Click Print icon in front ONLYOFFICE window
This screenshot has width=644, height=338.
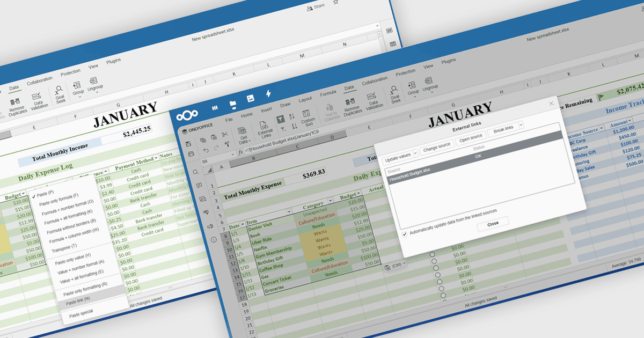click(191, 154)
